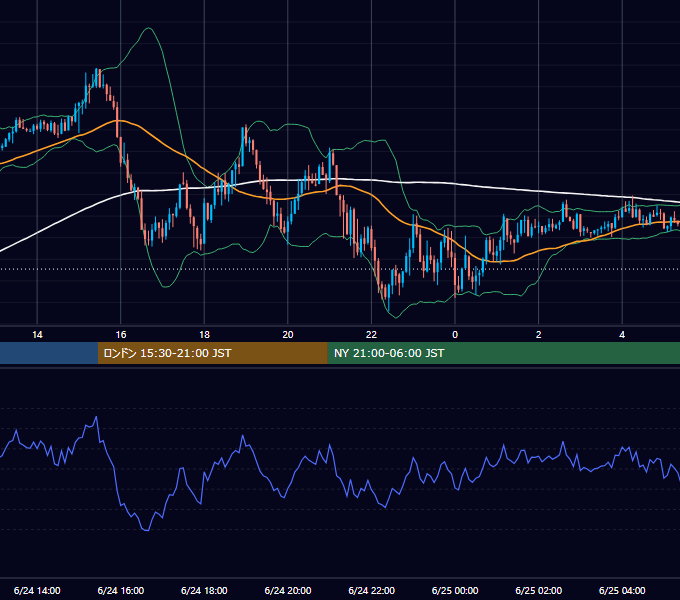
Task: Click the 6/24 14:00 date label
Action: (37, 590)
